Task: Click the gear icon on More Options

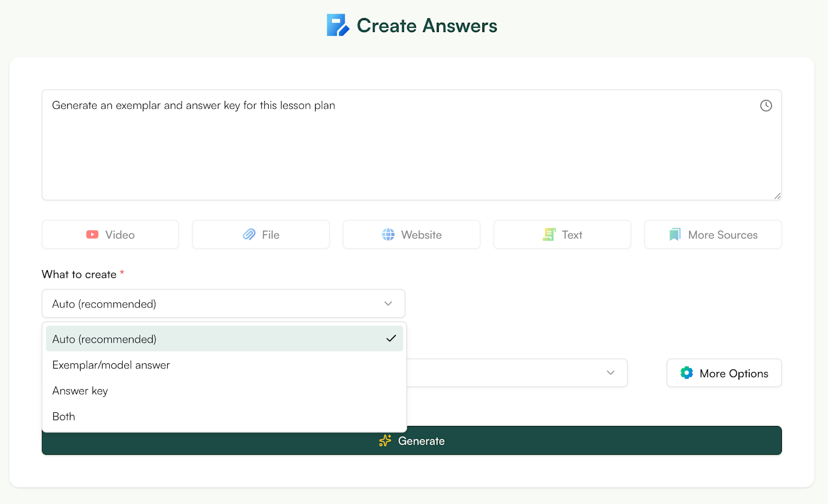Action: point(686,373)
